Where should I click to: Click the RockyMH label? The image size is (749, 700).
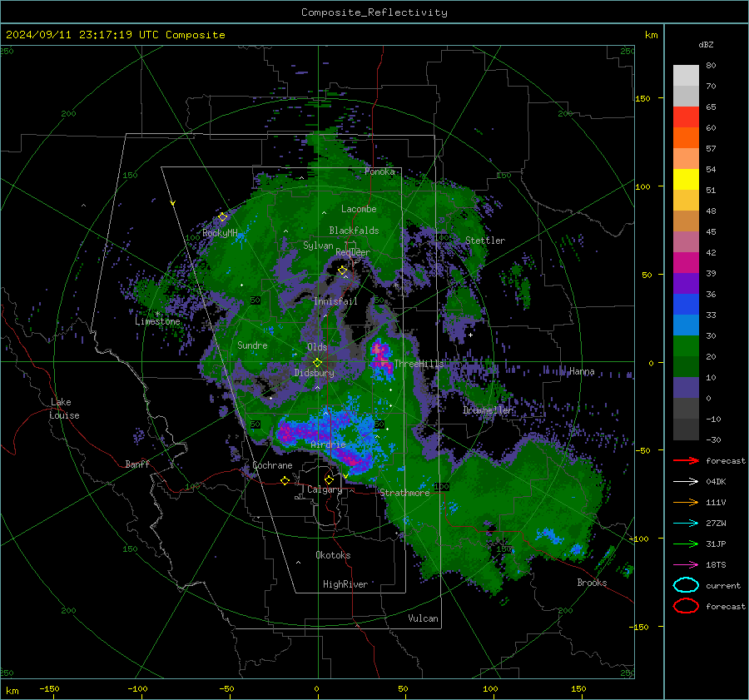click(220, 233)
